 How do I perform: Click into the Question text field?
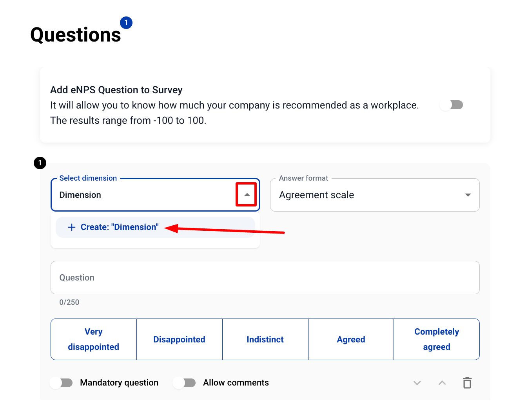265,277
